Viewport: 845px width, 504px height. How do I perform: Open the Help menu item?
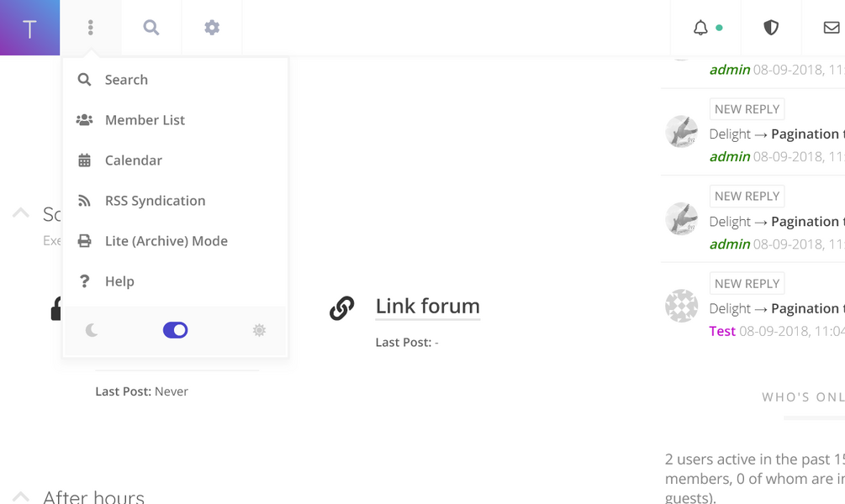click(119, 281)
